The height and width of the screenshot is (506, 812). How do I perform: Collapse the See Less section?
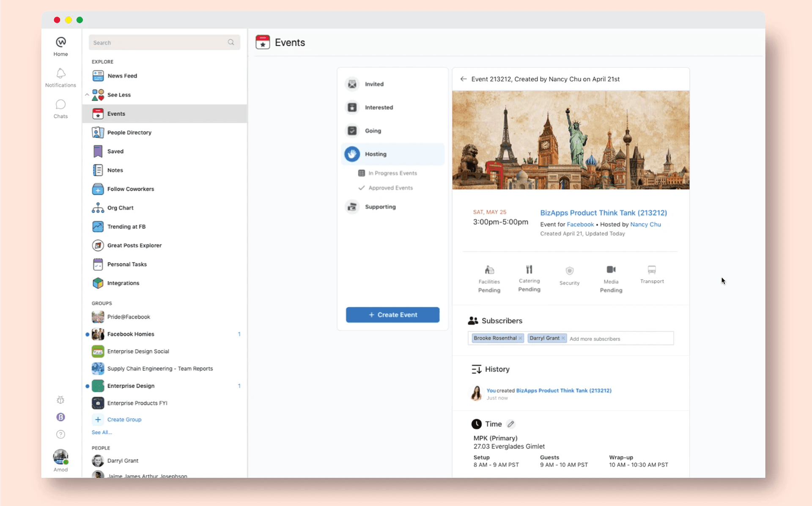pos(119,95)
